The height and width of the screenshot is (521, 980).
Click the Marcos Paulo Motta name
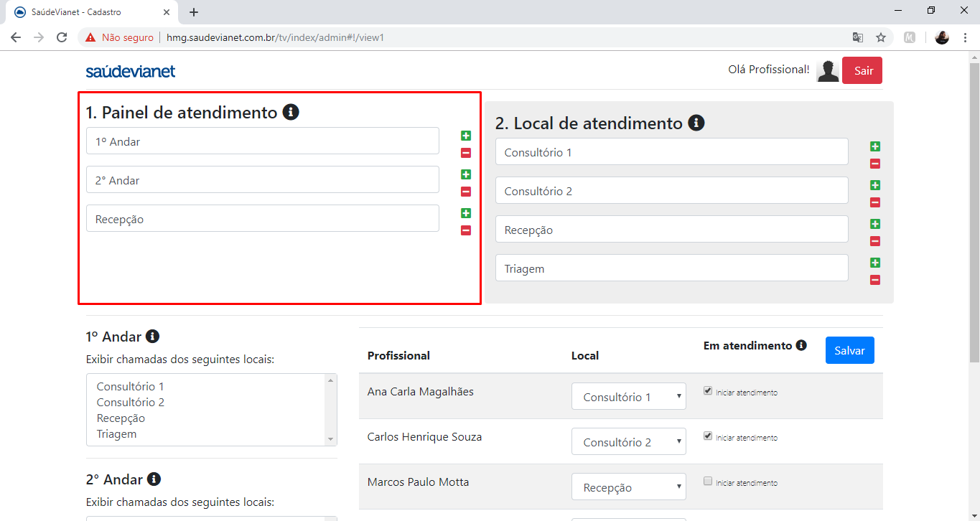[x=418, y=482]
